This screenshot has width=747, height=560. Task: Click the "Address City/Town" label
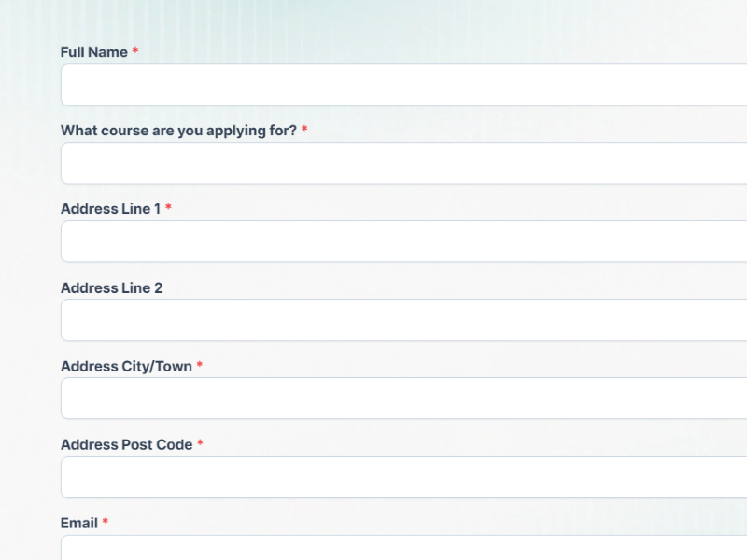coord(126,366)
